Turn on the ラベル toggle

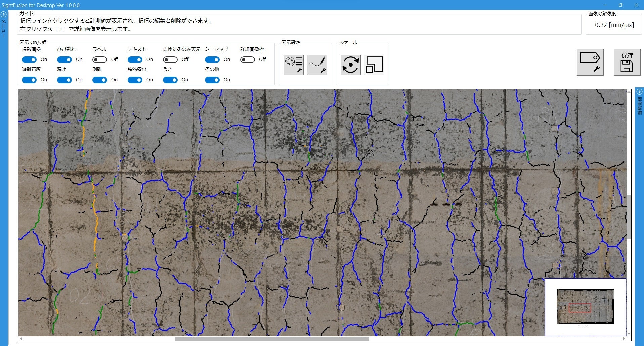pyautogui.click(x=100, y=60)
